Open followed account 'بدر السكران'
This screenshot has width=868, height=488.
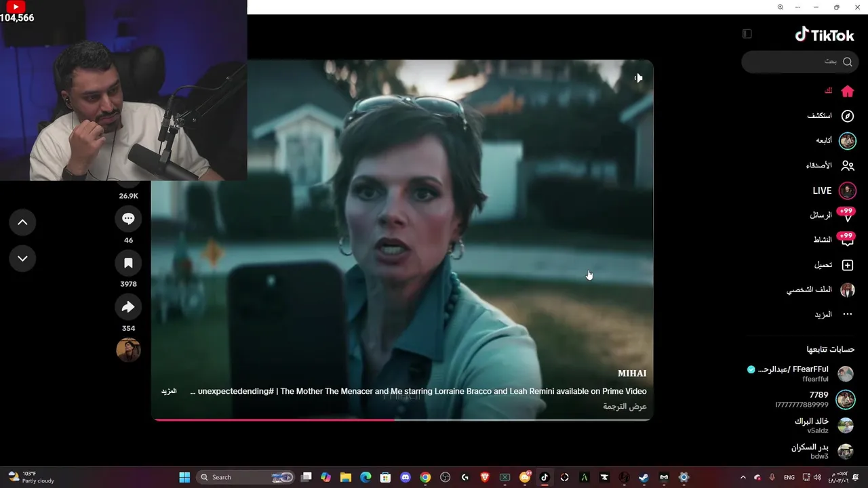pyautogui.click(x=823, y=451)
